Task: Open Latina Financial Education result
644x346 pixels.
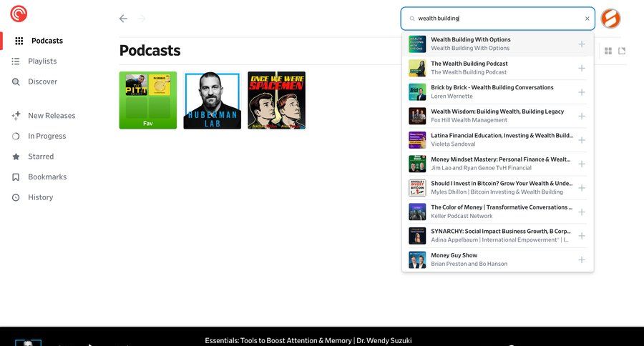Action: click(x=498, y=140)
